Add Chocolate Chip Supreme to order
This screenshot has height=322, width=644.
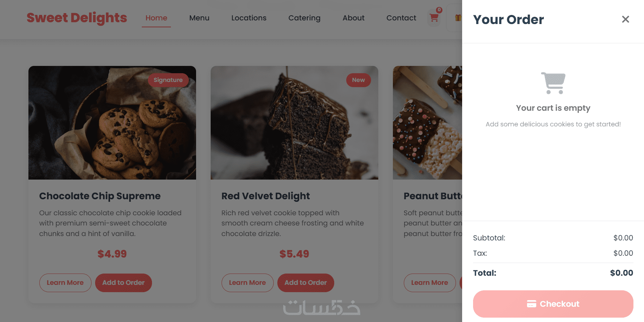(x=124, y=283)
